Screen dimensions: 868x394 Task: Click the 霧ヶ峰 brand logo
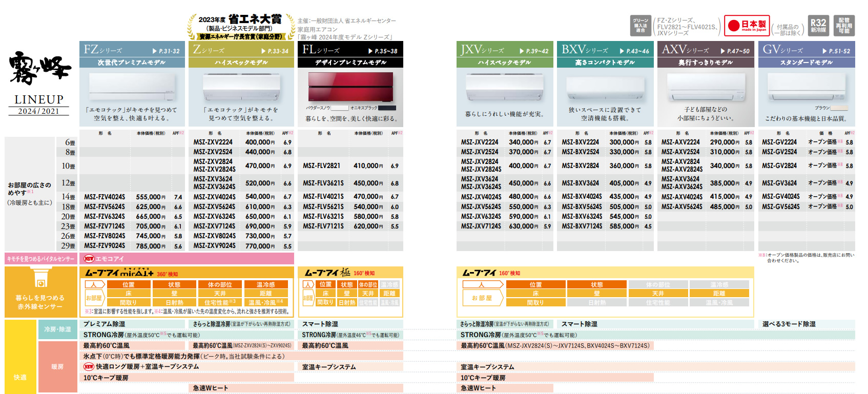click(x=39, y=67)
